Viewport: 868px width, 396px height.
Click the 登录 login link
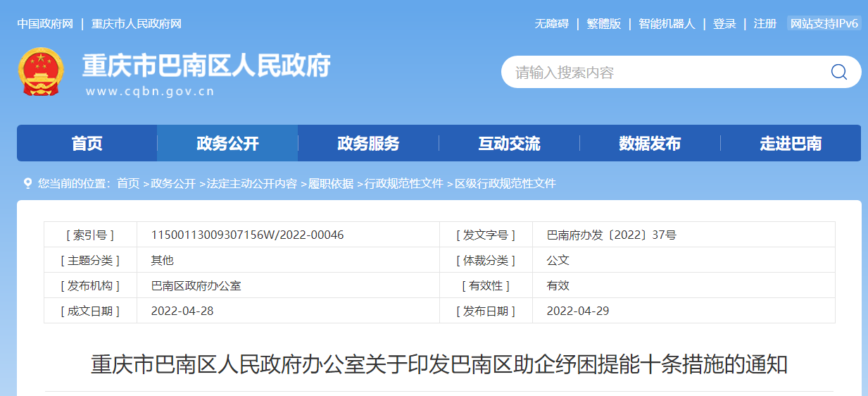[724, 24]
